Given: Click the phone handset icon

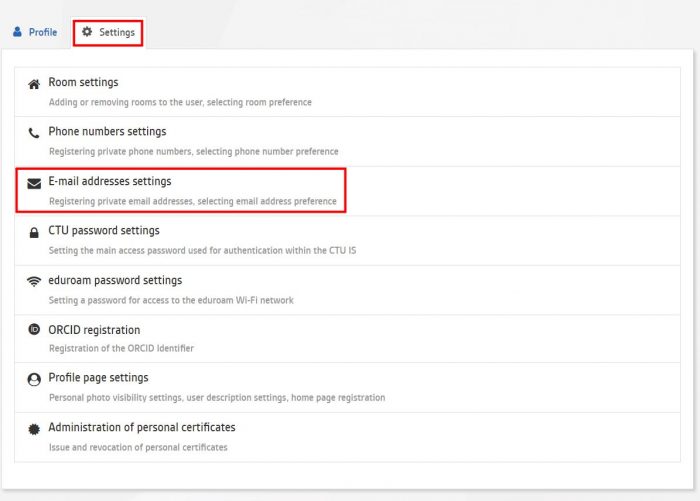Looking at the screenshot, I should pyautogui.click(x=34, y=133).
